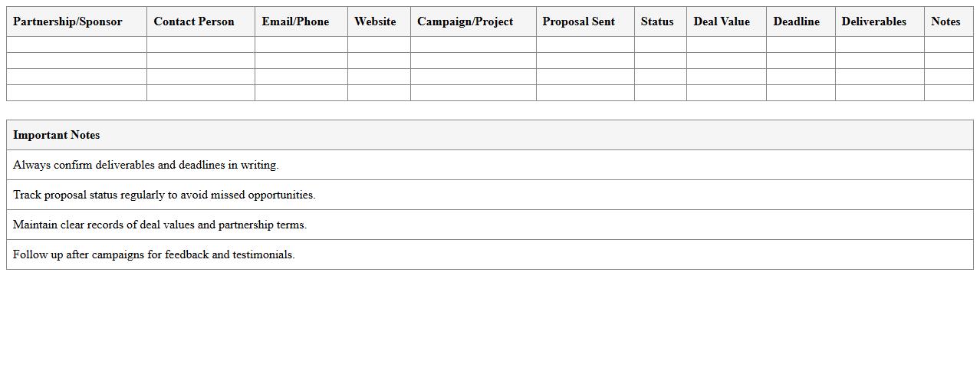Click the note about following up after campaigns

(153, 254)
